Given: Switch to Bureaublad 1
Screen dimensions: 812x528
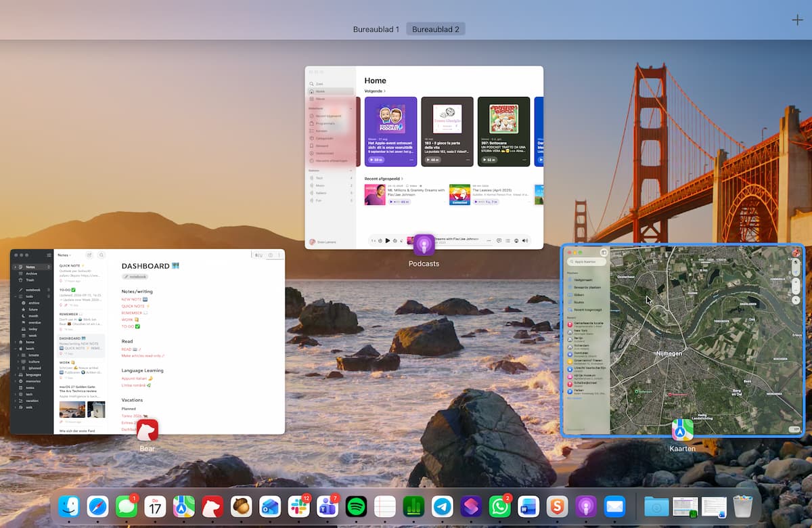Looking at the screenshot, I should 376,29.
